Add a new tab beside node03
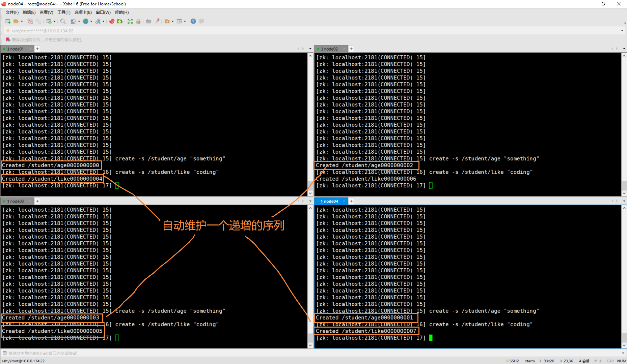The height and width of the screenshot is (364, 627). pos(37,201)
